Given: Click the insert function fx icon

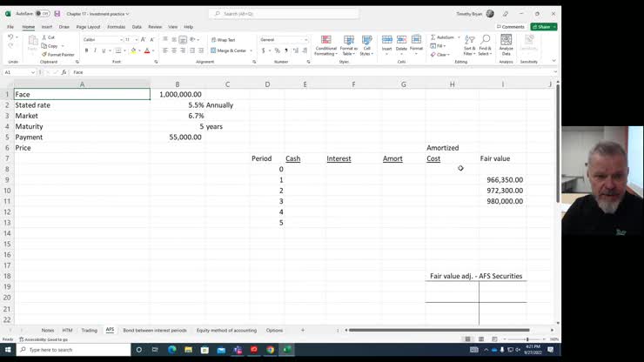Looking at the screenshot, I should 64,72.
